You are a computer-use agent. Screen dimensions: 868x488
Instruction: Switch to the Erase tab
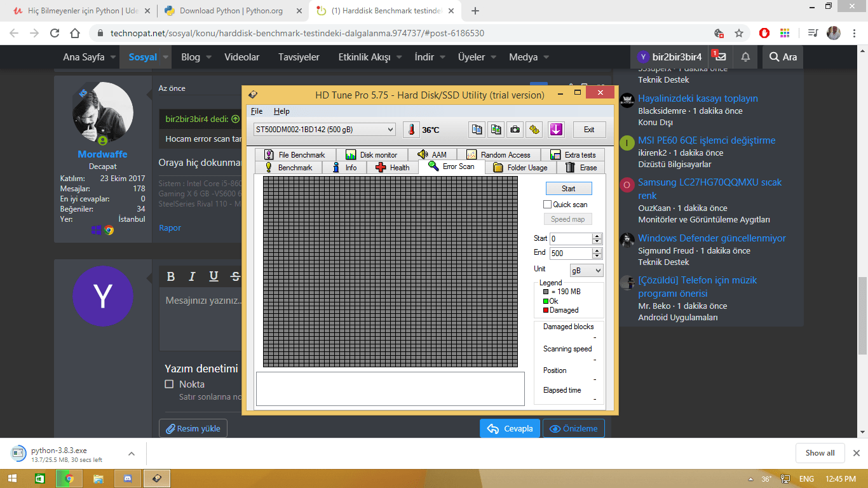click(x=581, y=167)
